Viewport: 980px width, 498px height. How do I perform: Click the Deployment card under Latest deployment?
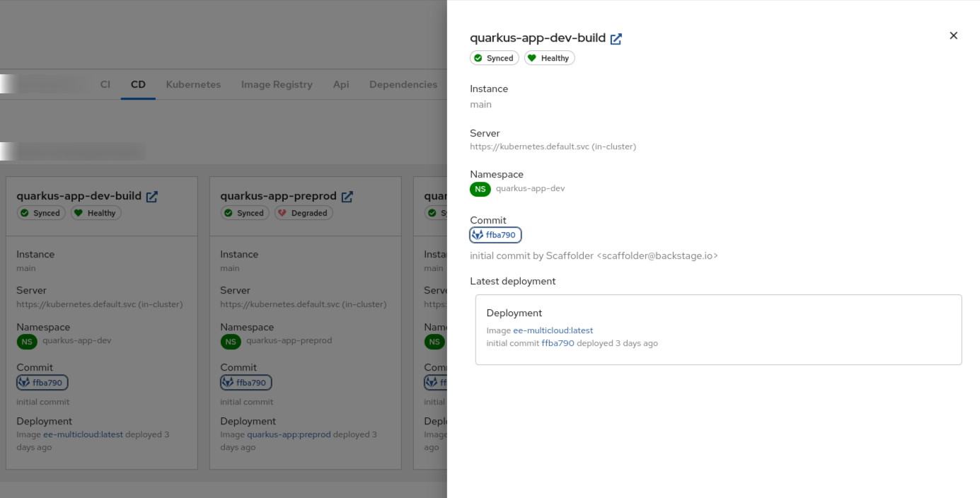pos(718,329)
